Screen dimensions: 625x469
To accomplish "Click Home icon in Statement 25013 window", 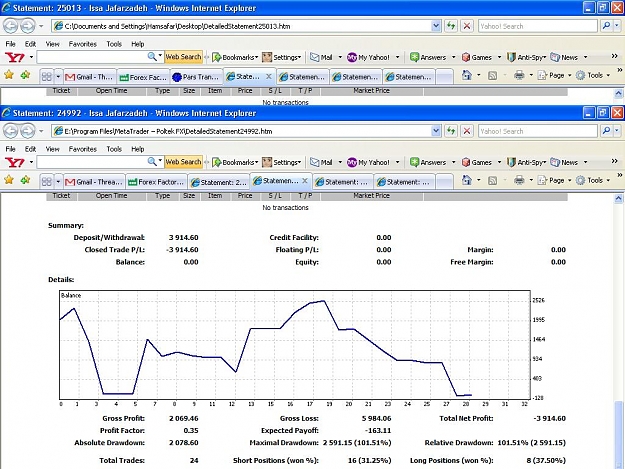I will [466, 75].
